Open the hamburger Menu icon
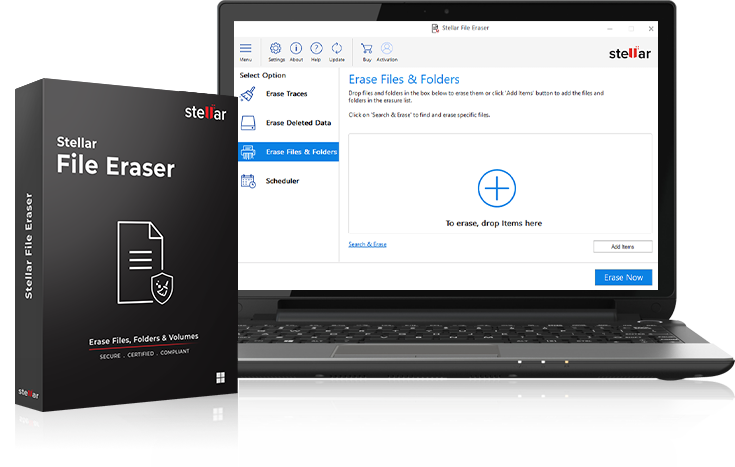Image resolution: width=735 pixels, height=467 pixels. tap(246, 48)
